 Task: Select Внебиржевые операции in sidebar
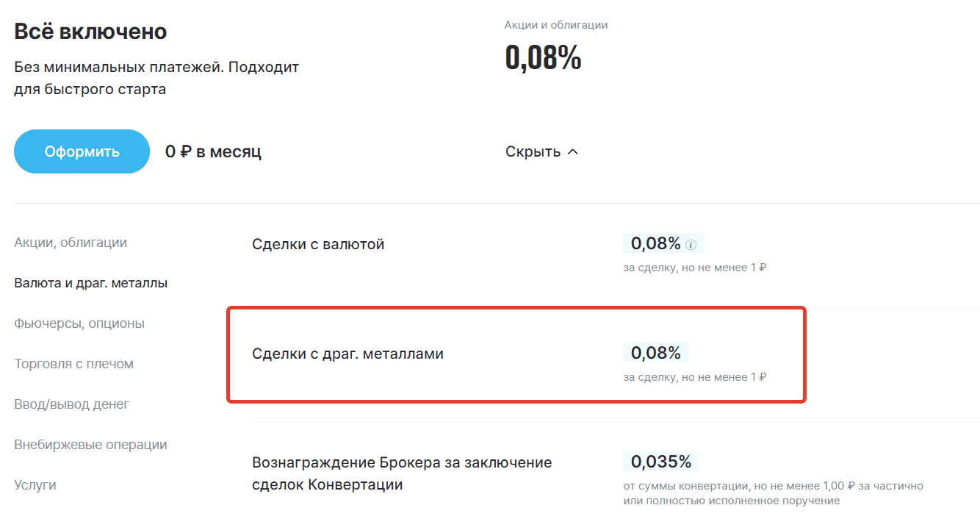point(90,445)
